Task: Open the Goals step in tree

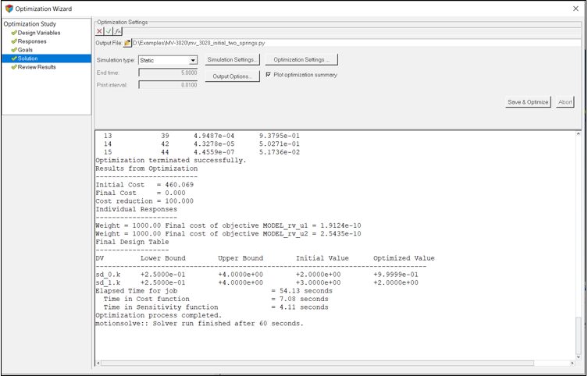Action: tap(25, 50)
